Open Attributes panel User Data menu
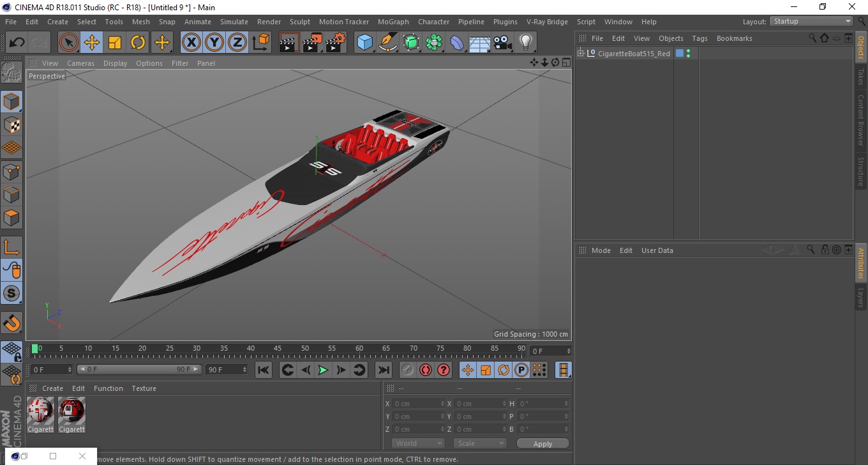This screenshot has width=868, height=465. (657, 250)
